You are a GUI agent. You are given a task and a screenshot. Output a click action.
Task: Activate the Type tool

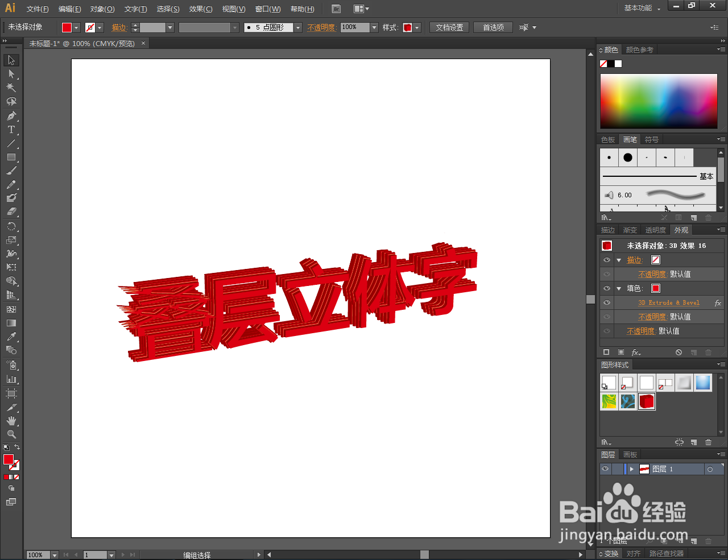tap(10, 129)
